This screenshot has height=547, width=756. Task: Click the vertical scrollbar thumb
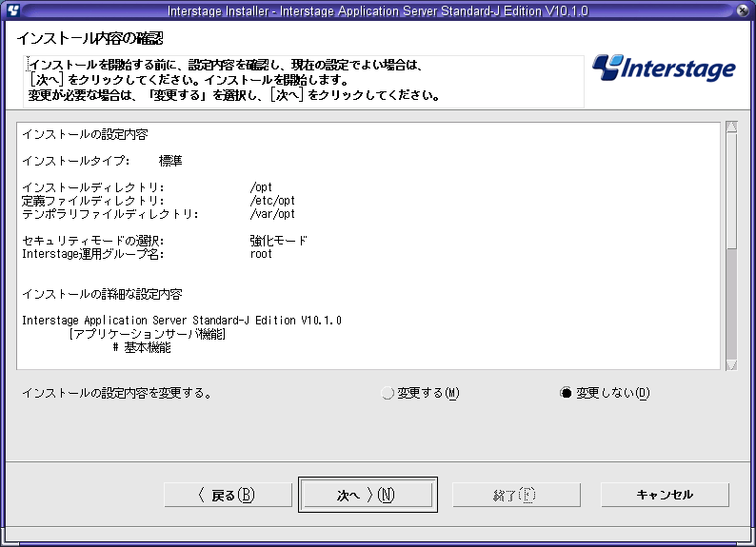click(x=731, y=191)
